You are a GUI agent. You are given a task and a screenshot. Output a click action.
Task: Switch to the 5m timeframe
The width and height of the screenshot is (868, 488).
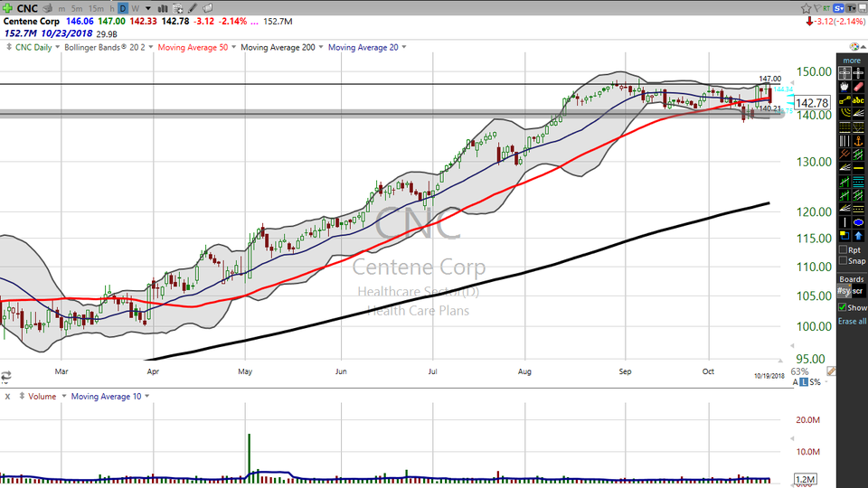(74, 8)
